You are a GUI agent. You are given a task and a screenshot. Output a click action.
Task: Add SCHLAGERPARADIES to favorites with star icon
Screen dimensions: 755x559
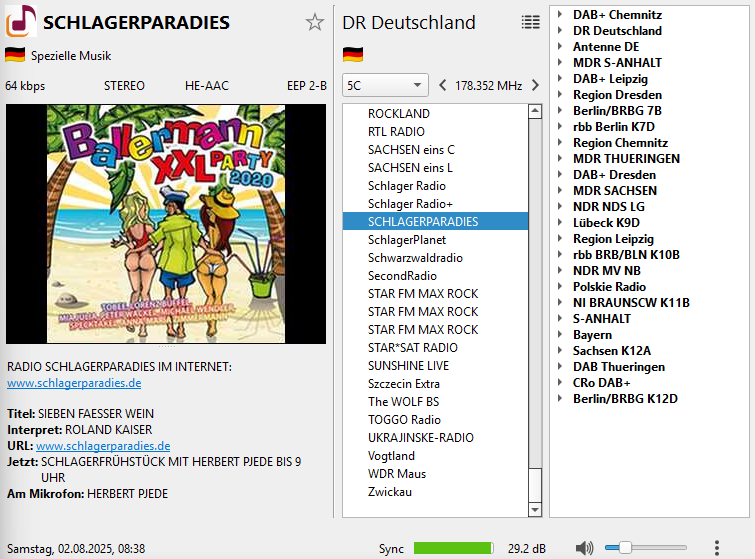[315, 23]
